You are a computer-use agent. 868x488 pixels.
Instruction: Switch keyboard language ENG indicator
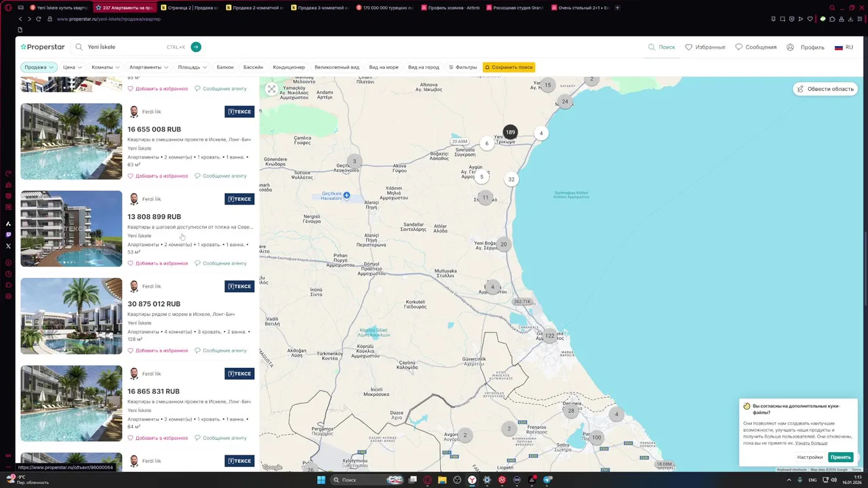(x=812, y=480)
